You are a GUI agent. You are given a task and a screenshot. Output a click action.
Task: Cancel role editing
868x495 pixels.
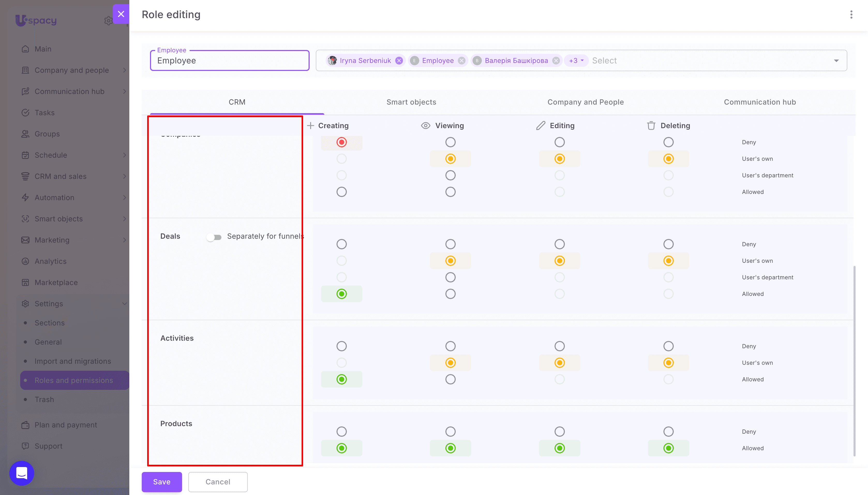pos(218,482)
